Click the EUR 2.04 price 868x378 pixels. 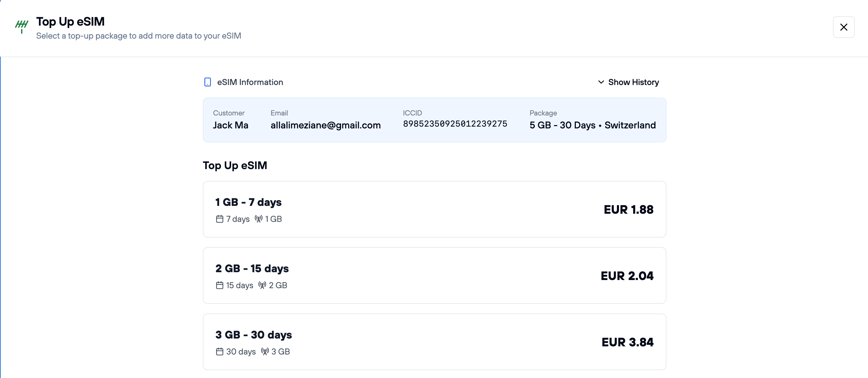[627, 276]
